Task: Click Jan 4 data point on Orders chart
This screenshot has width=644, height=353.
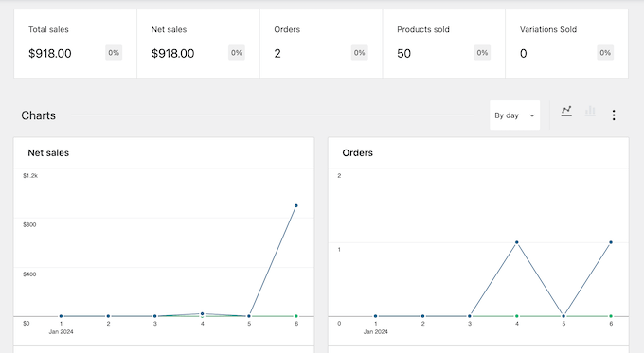Action: (x=517, y=242)
